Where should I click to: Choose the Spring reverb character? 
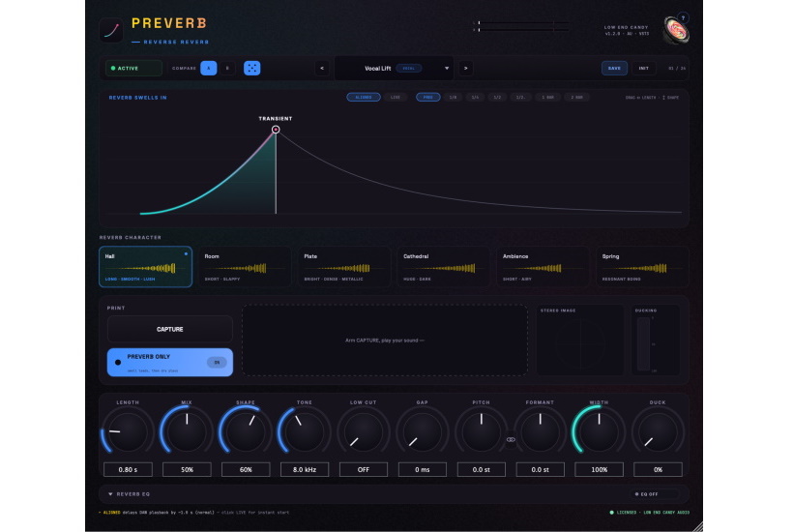pos(642,267)
